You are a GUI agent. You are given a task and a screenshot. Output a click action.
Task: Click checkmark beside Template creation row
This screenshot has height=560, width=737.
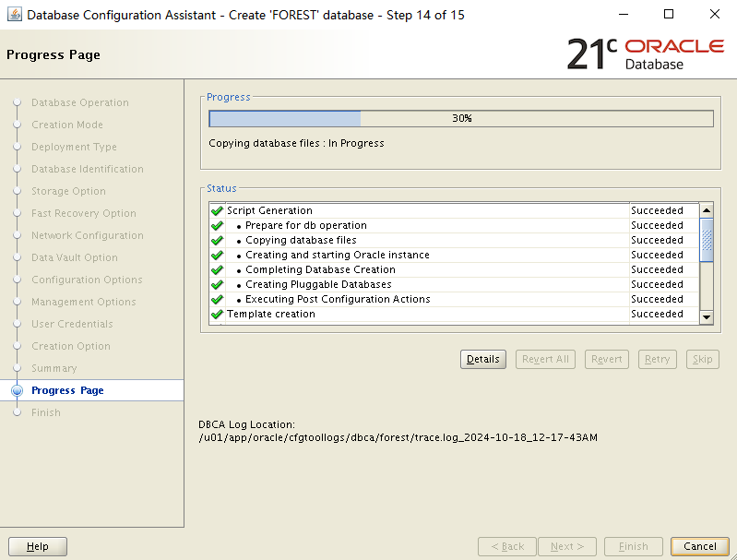217,314
